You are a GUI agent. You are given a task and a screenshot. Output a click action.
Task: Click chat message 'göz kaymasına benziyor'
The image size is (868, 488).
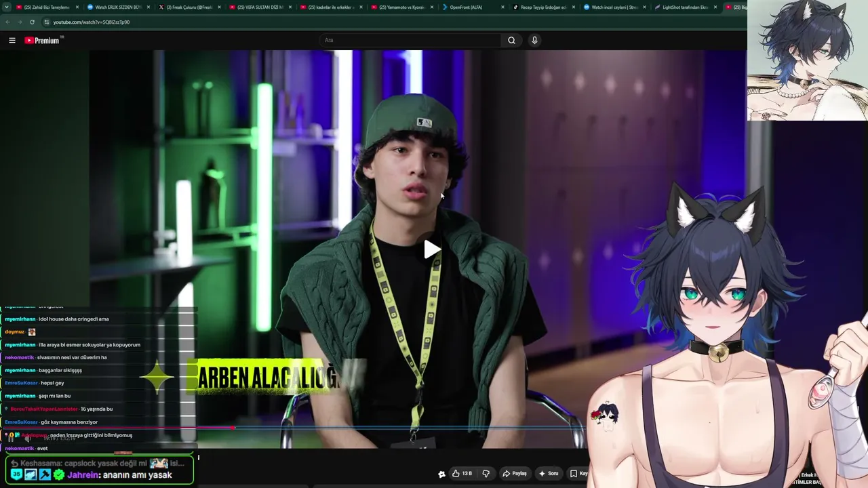pos(68,422)
